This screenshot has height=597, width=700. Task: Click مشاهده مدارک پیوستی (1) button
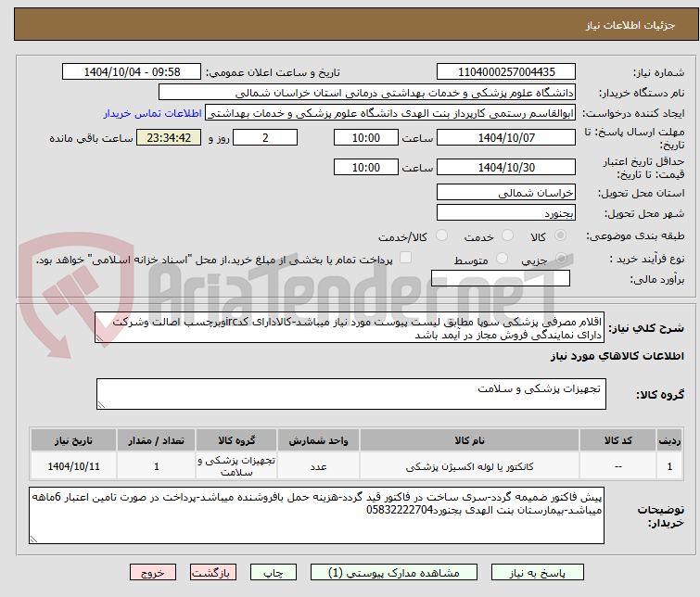(x=394, y=573)
